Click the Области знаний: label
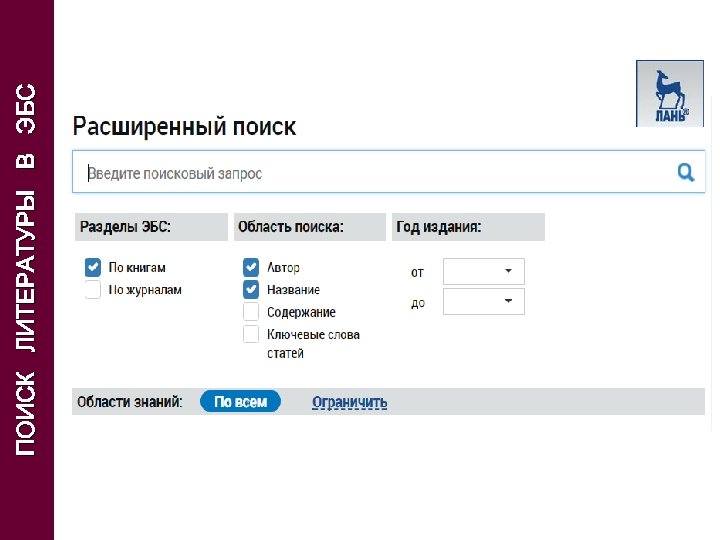720x540 pixels. [x=129, y=402]
